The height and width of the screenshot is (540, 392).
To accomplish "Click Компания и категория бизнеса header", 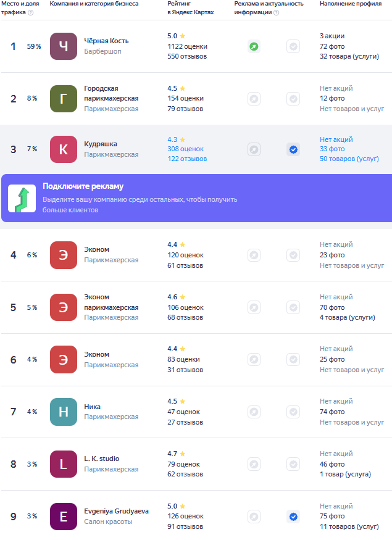I will click(x=94, y=4).
